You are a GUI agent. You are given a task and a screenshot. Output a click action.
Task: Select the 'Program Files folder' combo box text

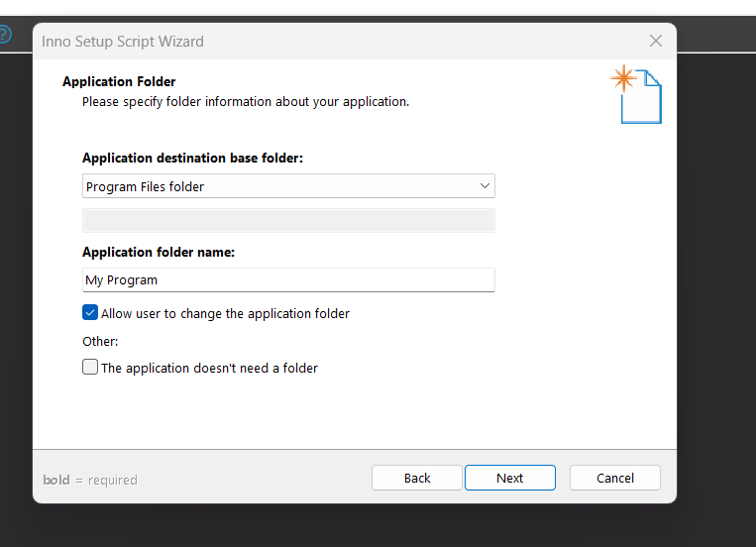point(146,186)
